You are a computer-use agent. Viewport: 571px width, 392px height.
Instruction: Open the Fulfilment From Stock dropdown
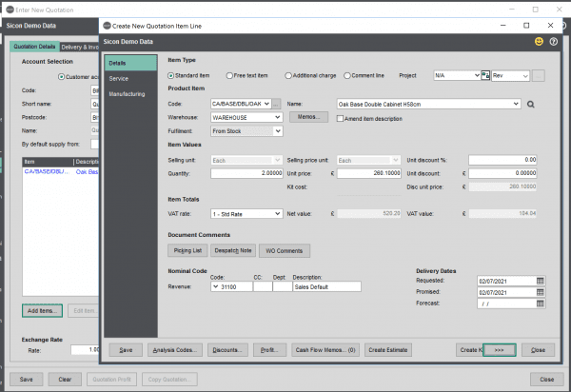point(278,131)
